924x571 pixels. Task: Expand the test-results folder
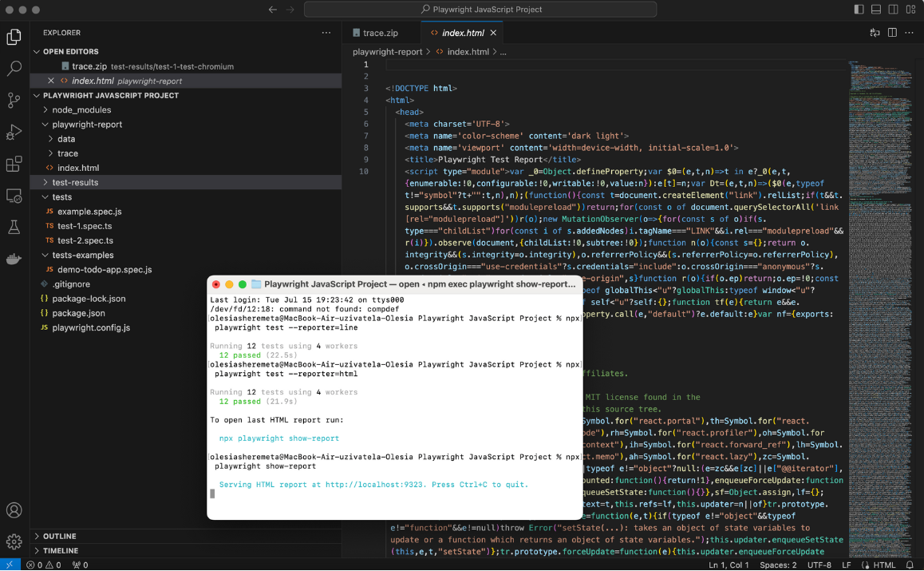point(75,182)
